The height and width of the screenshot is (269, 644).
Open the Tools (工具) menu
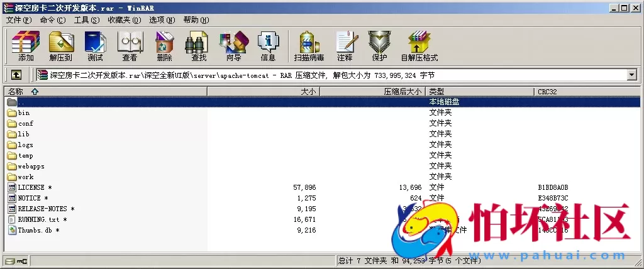[x=87, y=19]
